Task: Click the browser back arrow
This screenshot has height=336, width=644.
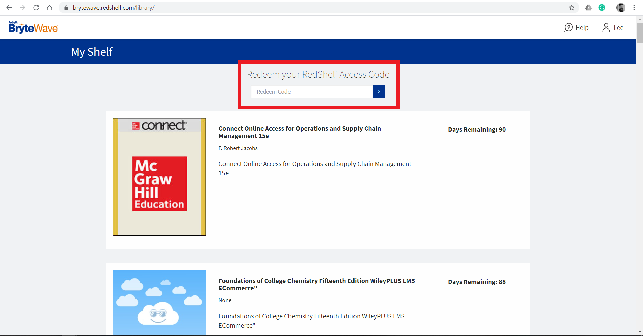Action: pos(9,8)
